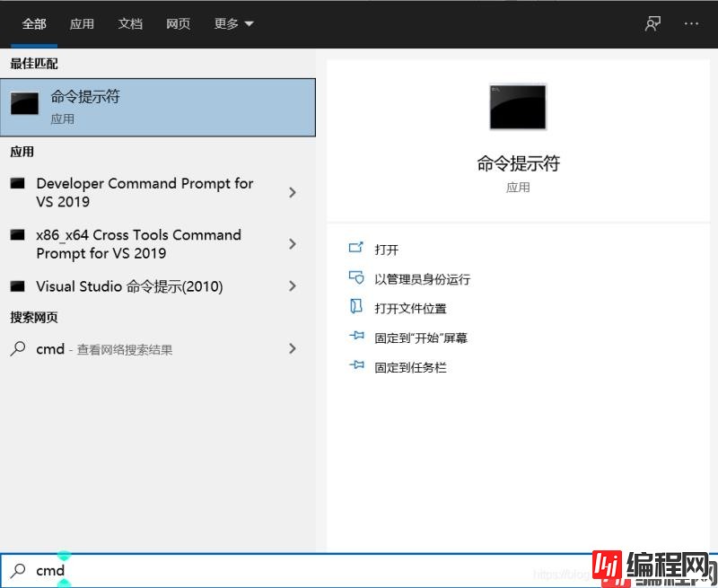Image resolution: width=718 pixels, height=588 pixels.
Task: Click the pin to Start screen icon
Action: (356, 338)
